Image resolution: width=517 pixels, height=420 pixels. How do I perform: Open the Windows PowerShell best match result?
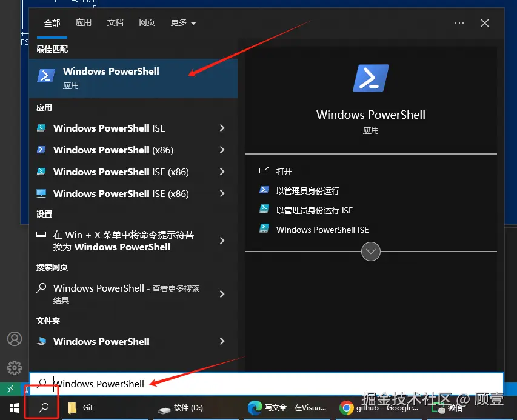click(133, 78)
